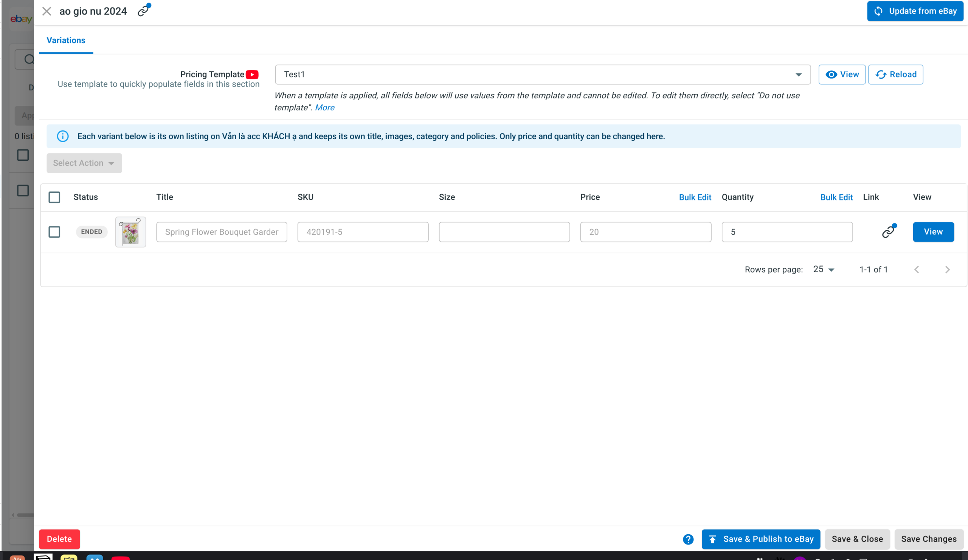Click the ENDED status badge
The image size is (968, 560).
coord(92,232)
